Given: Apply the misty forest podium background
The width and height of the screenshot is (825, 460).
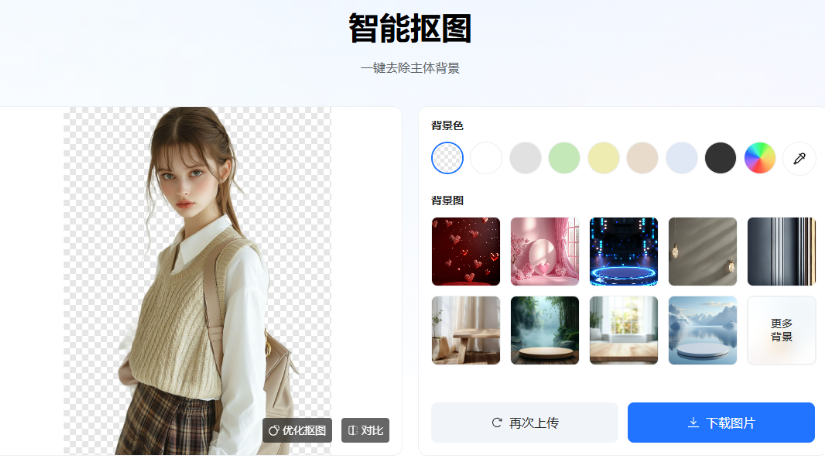Looking at the screenshot, I should point(545,331).
